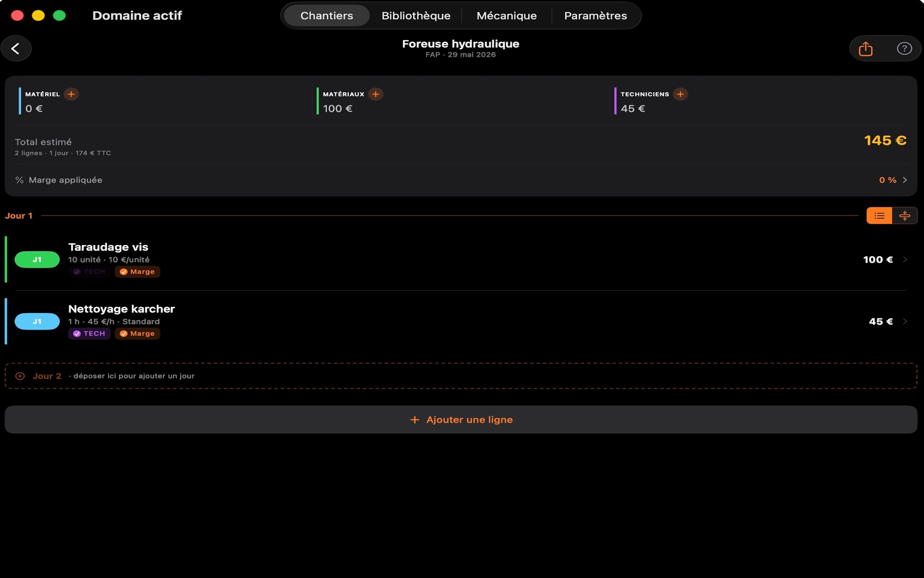
Task: Open Taraudage vis details chevron
Action: (x=905, y=260)
